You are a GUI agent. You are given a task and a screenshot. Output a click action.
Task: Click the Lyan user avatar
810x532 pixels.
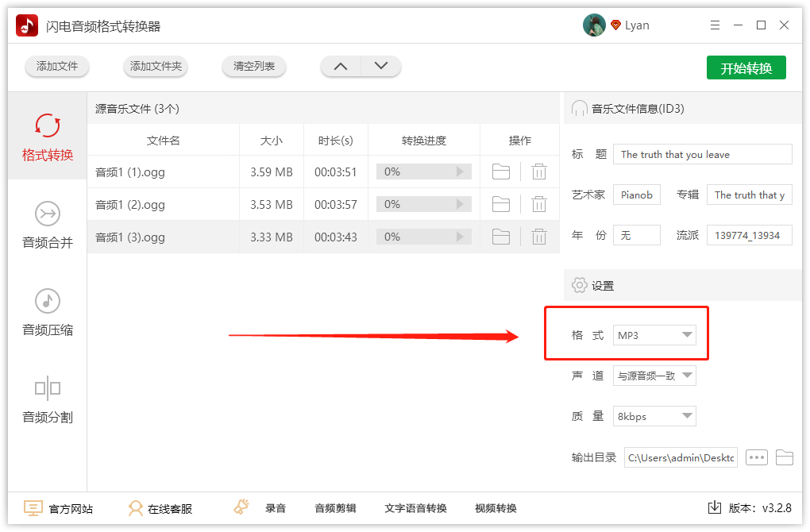(593, 25)
